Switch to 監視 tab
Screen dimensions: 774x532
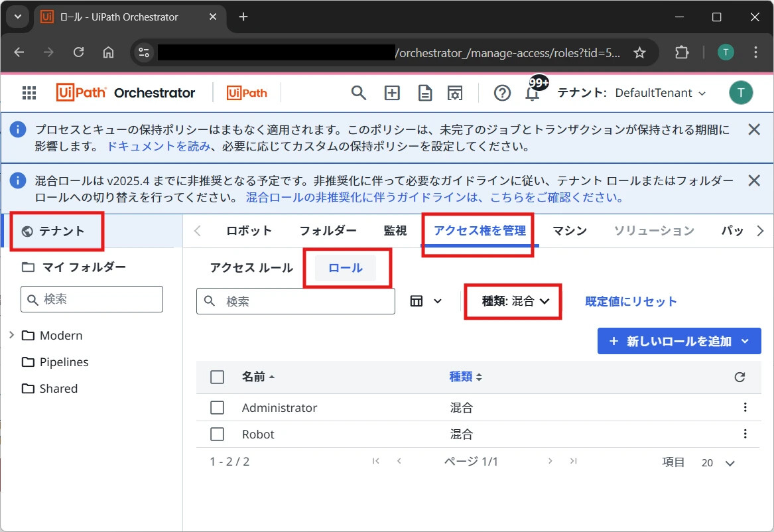point(395,230)
